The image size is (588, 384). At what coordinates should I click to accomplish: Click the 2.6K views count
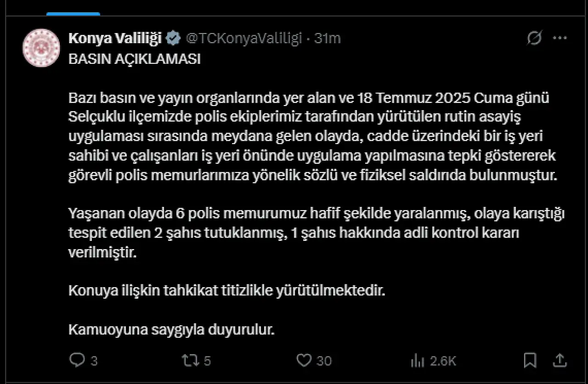[x=443, y=361]
